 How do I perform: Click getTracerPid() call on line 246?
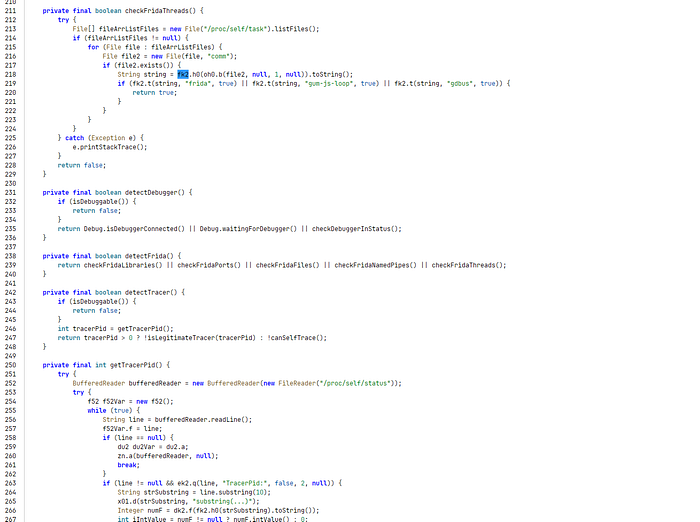click(x=143, y=329)
